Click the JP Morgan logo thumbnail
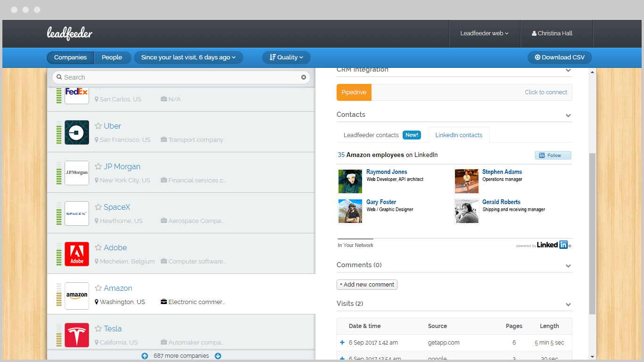Image resolution: width=644 pixels, height=362 pixels. (77, 173)
